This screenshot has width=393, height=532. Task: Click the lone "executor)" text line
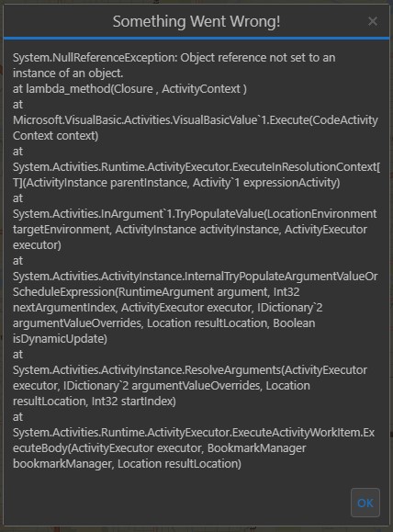37,245
